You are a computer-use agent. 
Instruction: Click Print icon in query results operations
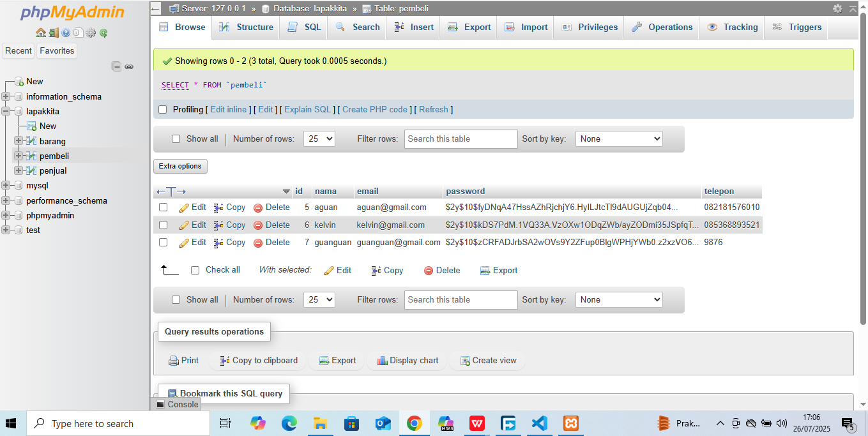point(174,361)
